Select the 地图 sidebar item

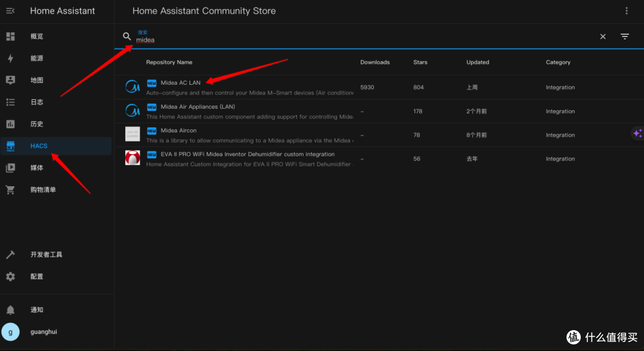coord(57,80)
